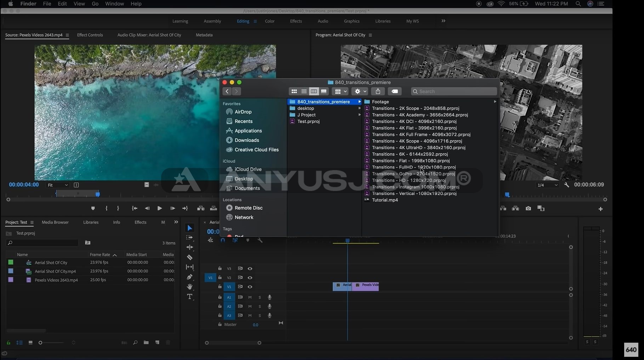Expand Footage folder in Finder
The image size is (644, 360).
pyautogui.click(x=495, y=101)
